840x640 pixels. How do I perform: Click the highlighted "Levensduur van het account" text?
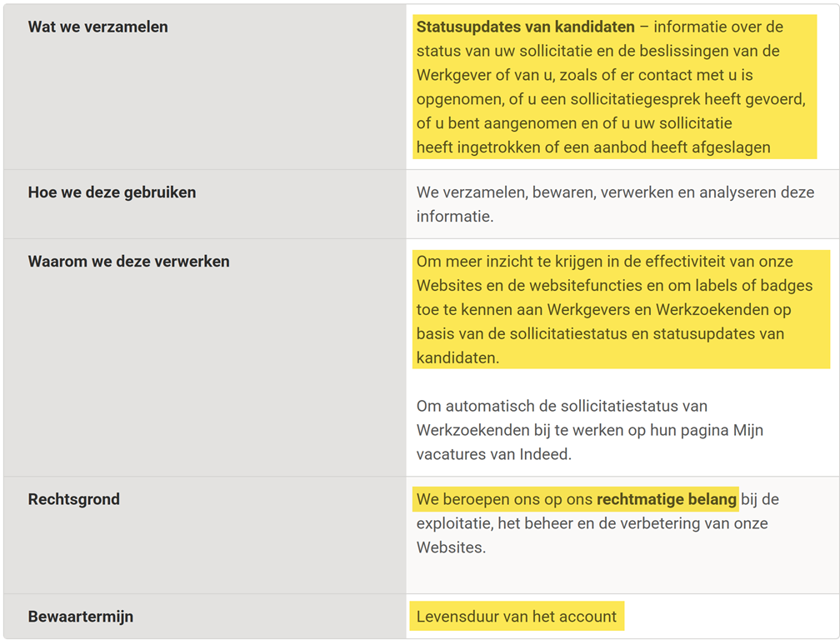517,617
